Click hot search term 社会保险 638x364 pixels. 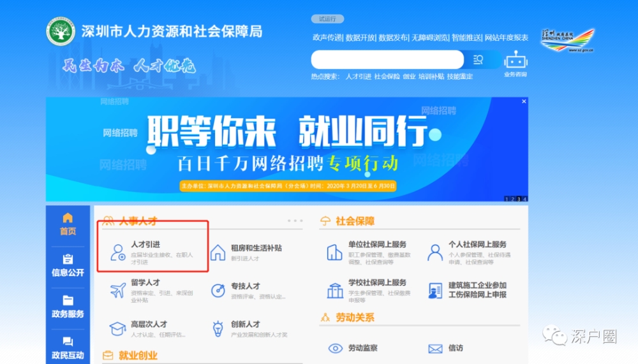387,76
